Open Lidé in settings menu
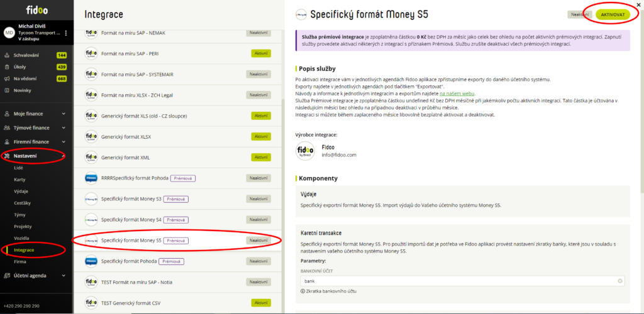Viewport: 644px width, 314px height. tap(18, 168)
